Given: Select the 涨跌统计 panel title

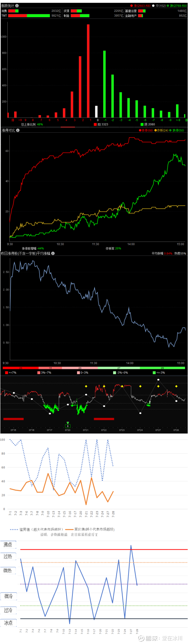Looking at the screenshot, I should [x=8, y=6].
